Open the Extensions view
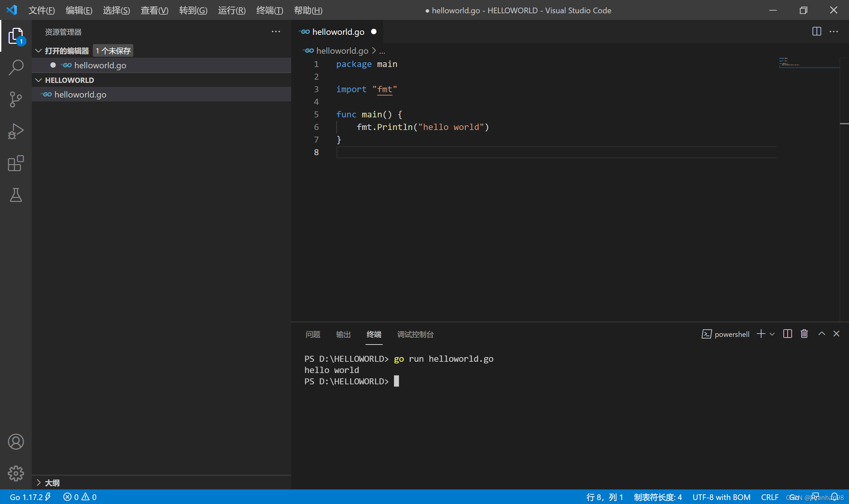 pos(15,163)
